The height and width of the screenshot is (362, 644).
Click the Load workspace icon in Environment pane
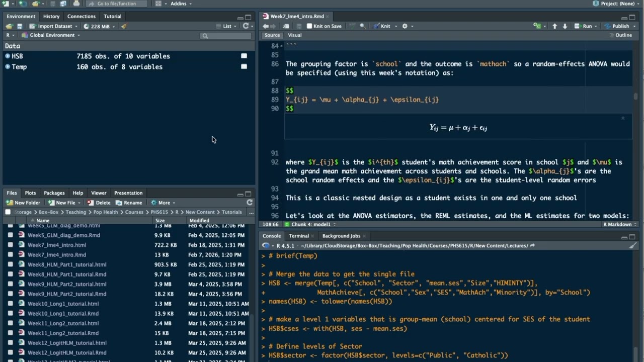pos(10,26)
